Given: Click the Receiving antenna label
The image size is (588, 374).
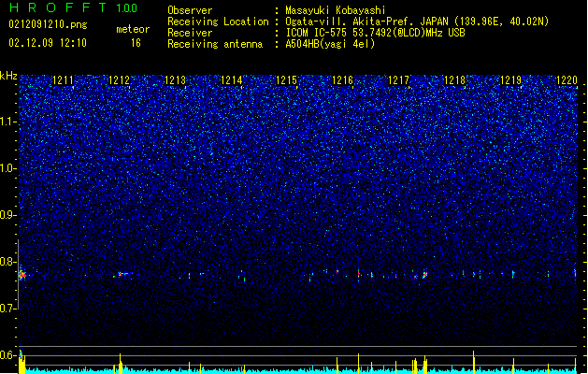Looking at the screenshot, I should [215, 44].
